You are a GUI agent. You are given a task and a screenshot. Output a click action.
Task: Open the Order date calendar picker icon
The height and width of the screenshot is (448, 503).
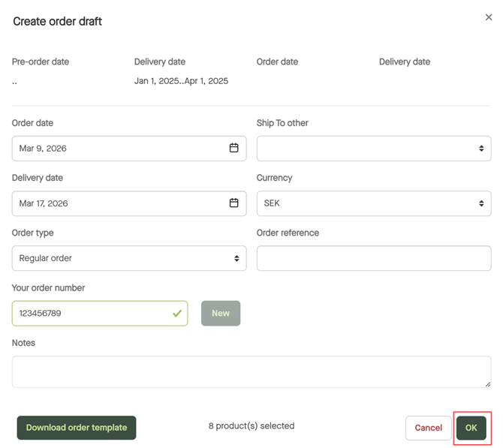click(233, 149)
